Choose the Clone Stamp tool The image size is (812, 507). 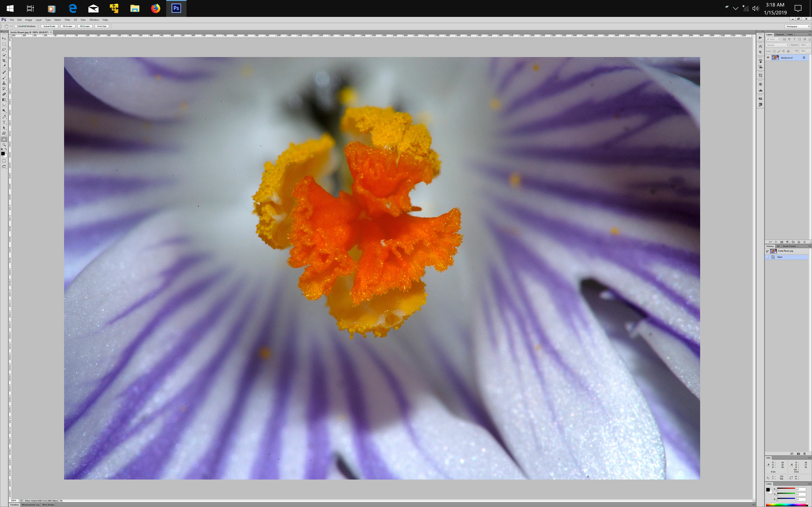point(4,83)
